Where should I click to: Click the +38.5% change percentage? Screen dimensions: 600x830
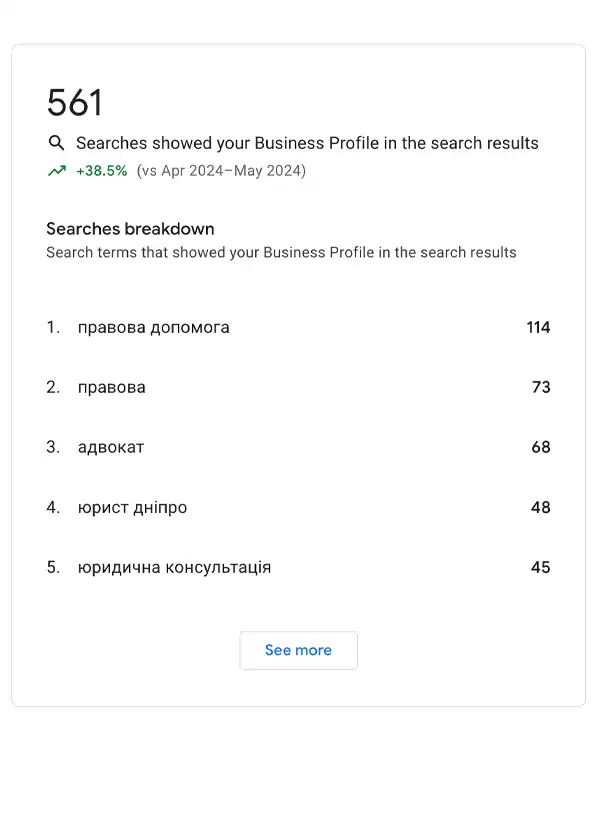(x=102, y=170)
